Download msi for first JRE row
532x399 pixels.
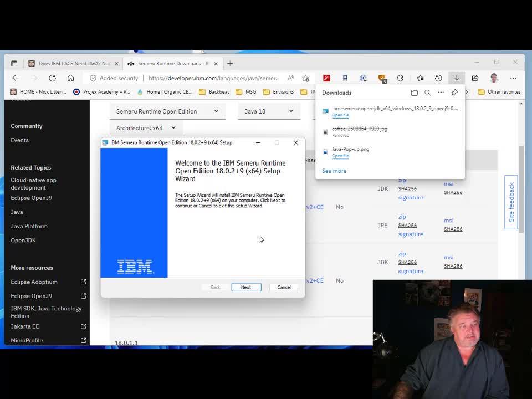[448, 220]
